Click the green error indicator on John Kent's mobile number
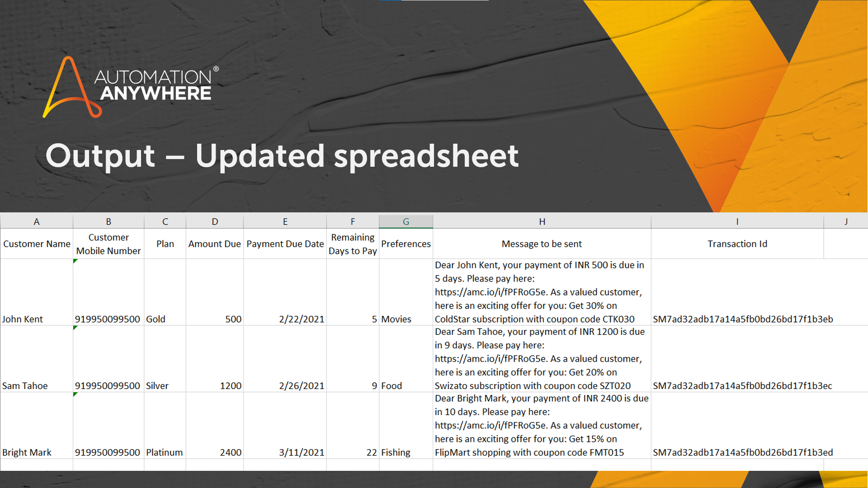 [x=75, y=261]
